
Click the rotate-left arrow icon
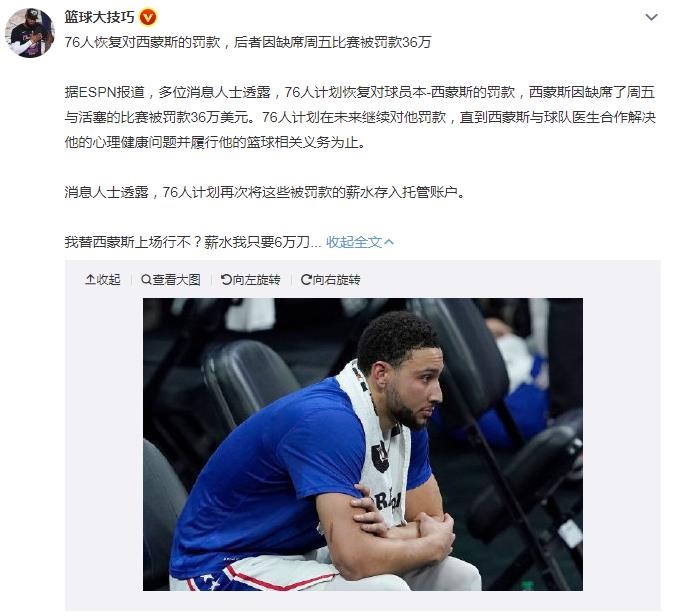click(x=226, y=279)
